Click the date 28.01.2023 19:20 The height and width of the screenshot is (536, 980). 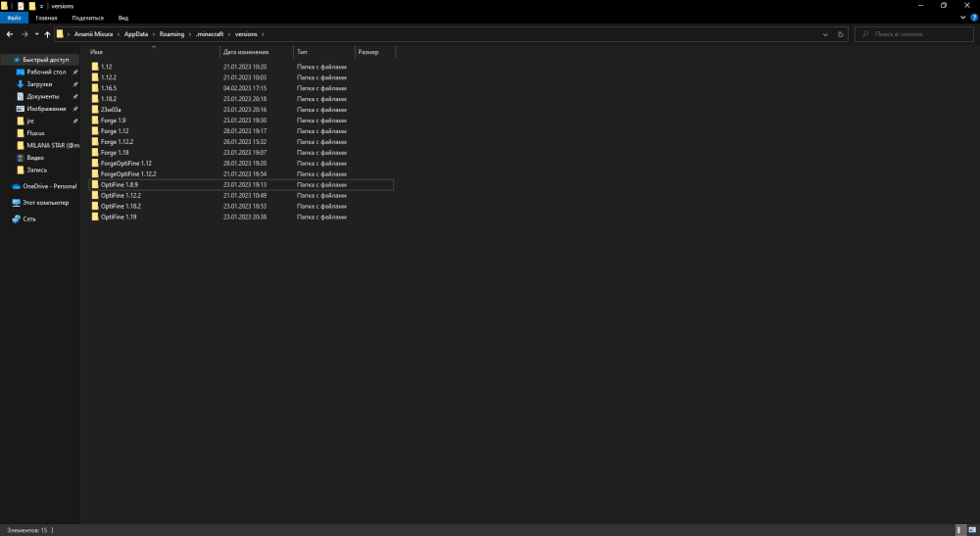(x=245, y=163)
